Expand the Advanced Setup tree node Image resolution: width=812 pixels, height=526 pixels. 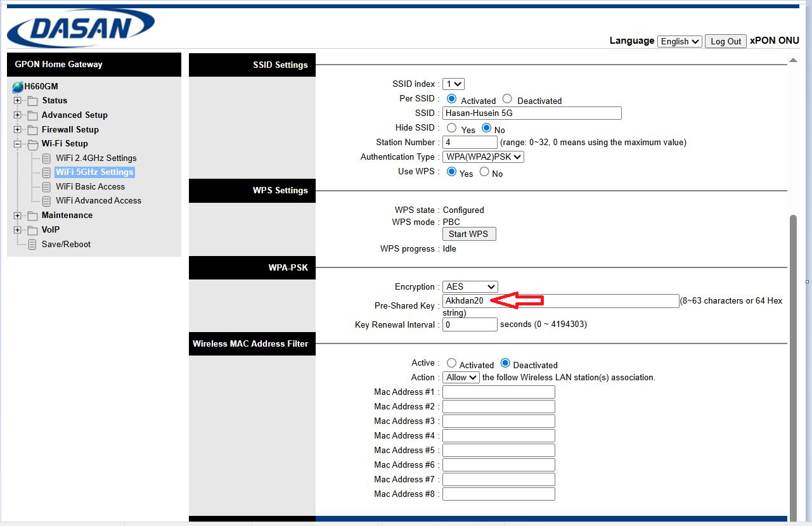[x=17, y=115]
